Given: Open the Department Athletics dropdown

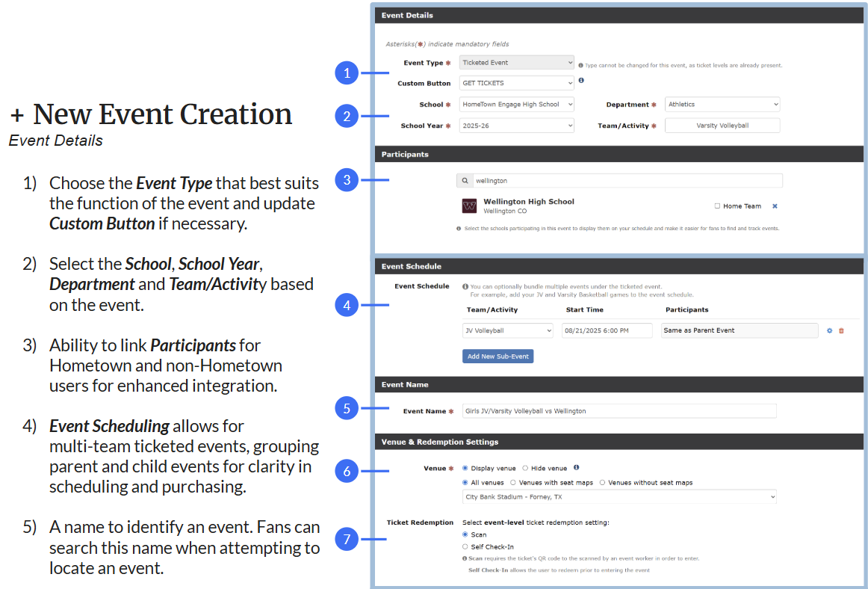Looking at the screenshot, I should 722,105.
